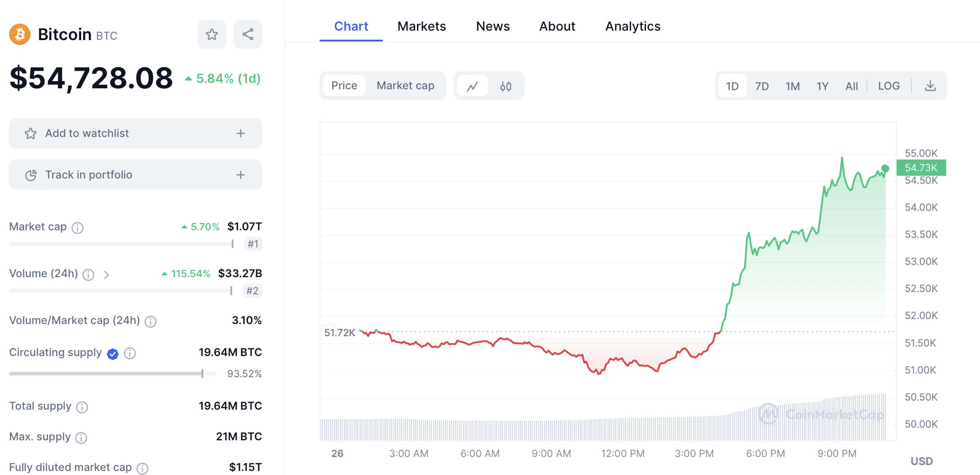980x475 pixels.
Task: Expand Add to watchlist plus
Action: click(241, 133)
